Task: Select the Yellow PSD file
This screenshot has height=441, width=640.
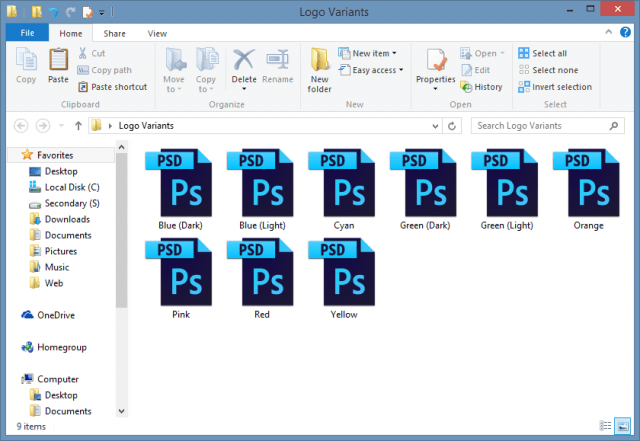Action: [343, 279]
